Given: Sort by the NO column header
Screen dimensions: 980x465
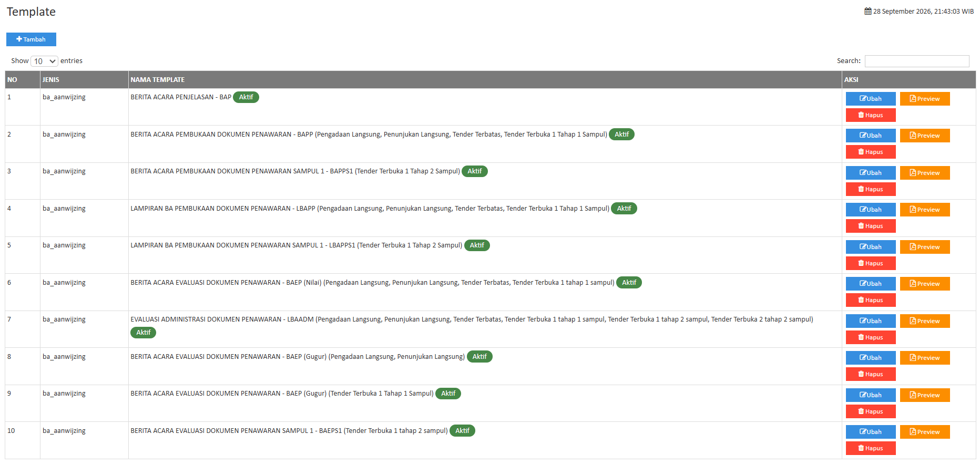Looking at the screenshot, I should click(x=23, y=80).
